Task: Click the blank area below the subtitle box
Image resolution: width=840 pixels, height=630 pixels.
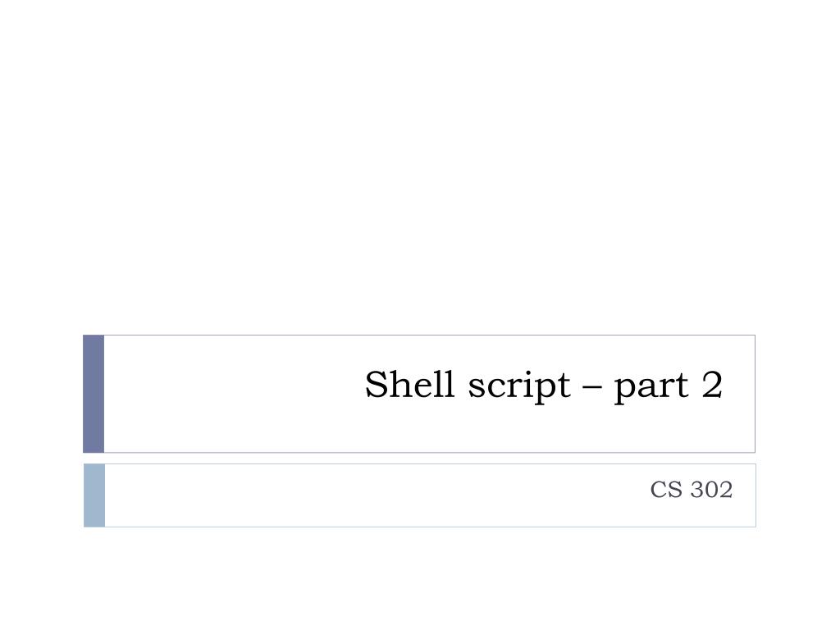Action: [x=420, y=578]
